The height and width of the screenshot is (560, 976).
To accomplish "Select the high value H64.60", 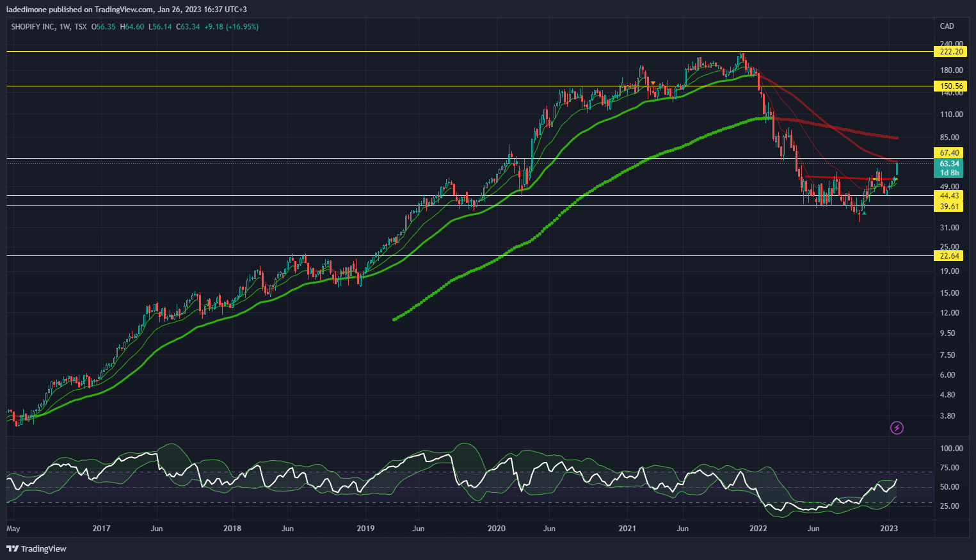I will 132,27.
